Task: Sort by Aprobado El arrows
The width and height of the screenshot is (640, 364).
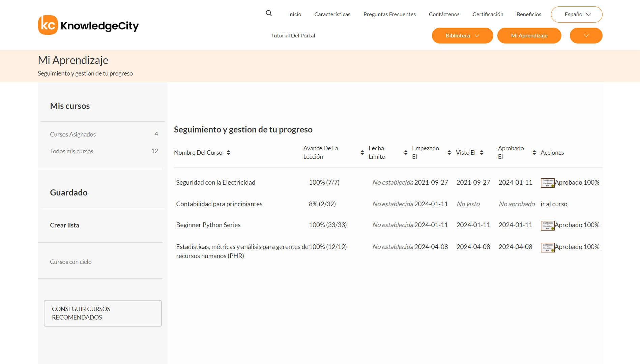Action: pos(534,153)
